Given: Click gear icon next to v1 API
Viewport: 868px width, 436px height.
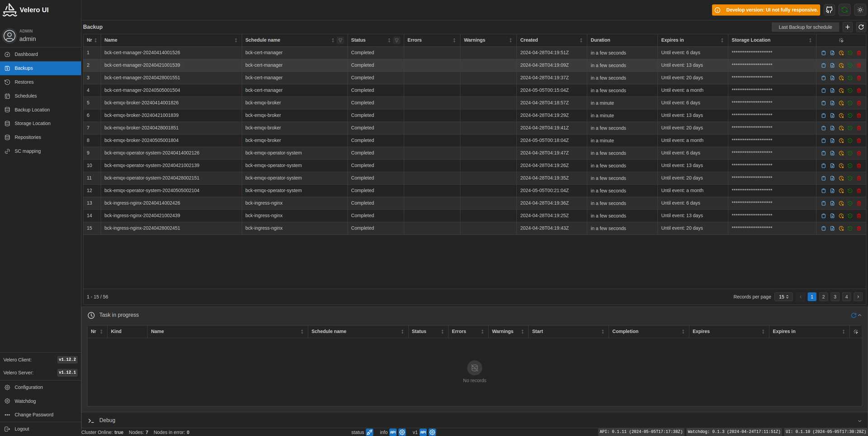Looking at the screenshot, I should pos(432,432).
